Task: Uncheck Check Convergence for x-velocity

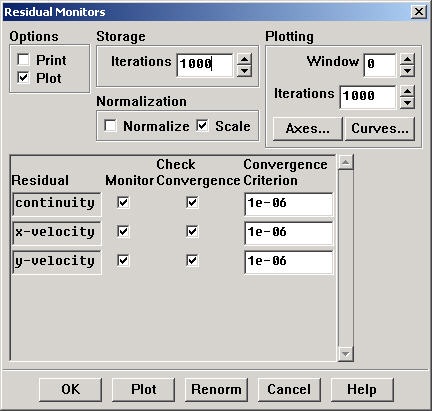Action: pos(192,231)
